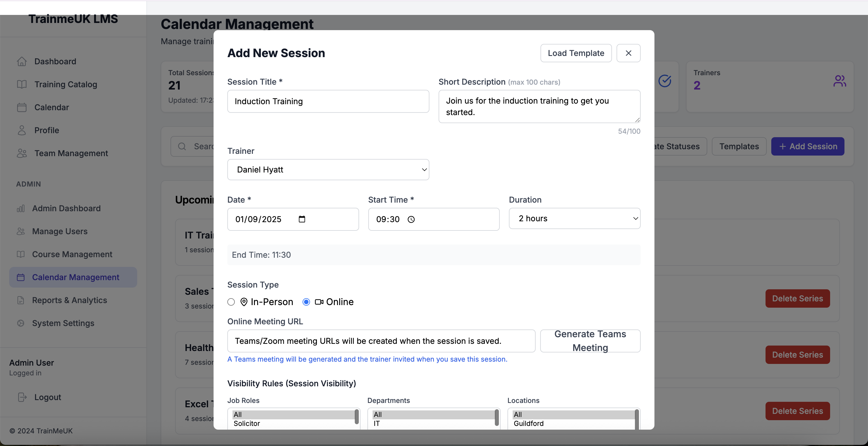Click the Load Template button
The width and height of the screenshot is (868, 446).
576,53
